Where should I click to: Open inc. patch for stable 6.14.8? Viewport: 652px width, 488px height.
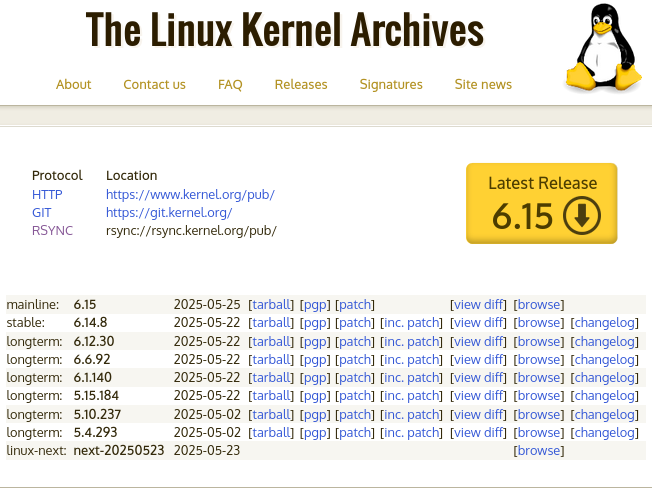click(x=412, y=323)
